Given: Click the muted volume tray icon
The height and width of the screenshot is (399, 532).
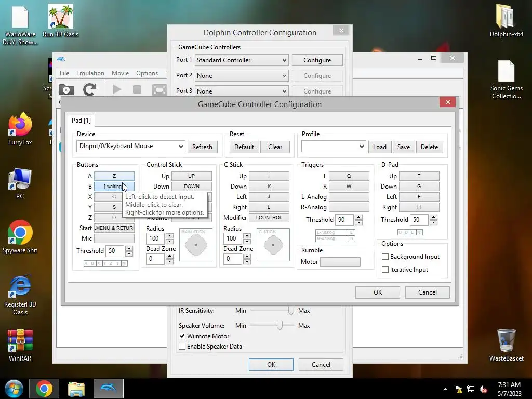Looking at the screenshot, I should [x=483, y=389].
